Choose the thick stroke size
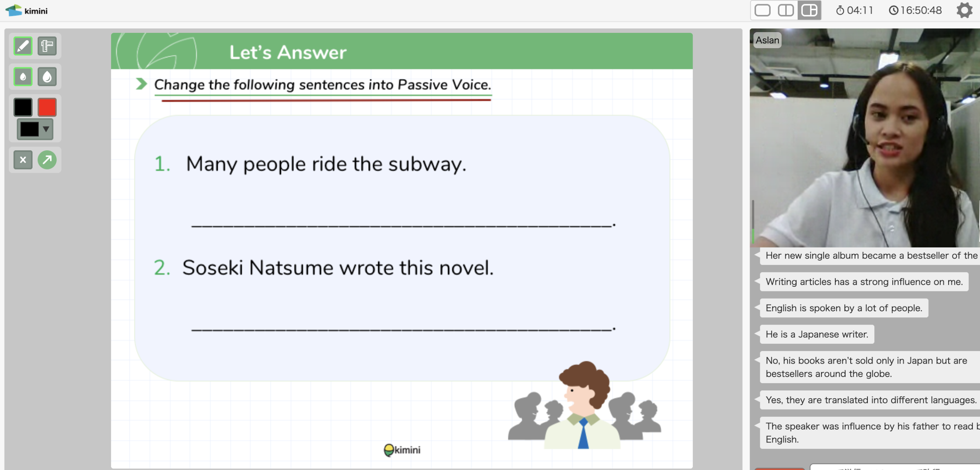Screen dimensions: 980x470 point(47,77)
